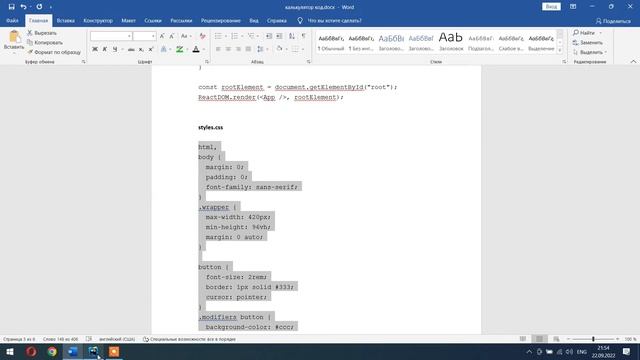The width and height of the screenshot is (640, 360).
Task: Increase font size with the larger A icon
Action: point(162,36)
